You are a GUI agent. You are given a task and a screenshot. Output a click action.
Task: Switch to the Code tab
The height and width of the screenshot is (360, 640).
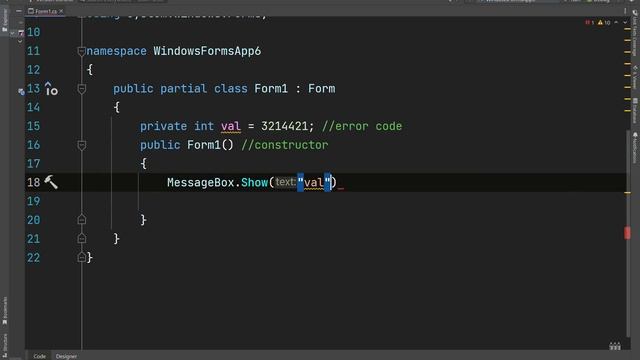(40, 356)
